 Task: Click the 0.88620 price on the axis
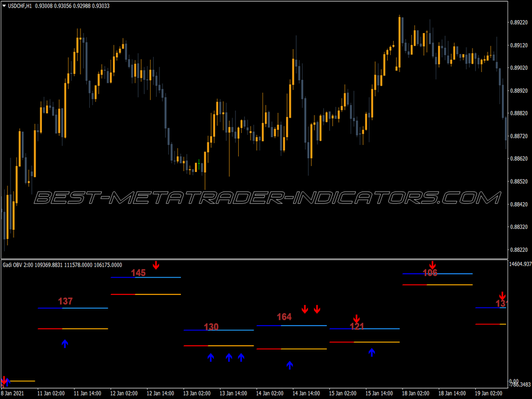point(519,159)
